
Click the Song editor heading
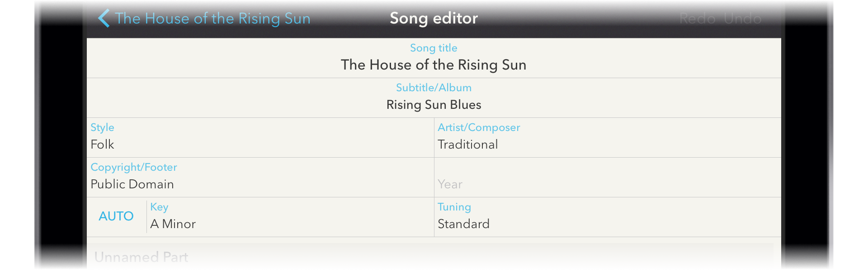434,19
